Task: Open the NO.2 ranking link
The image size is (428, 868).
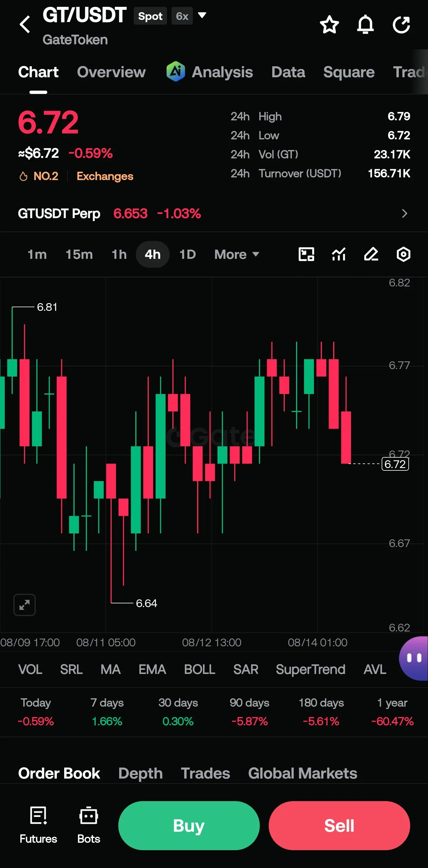Action: [x=46, y=176]
